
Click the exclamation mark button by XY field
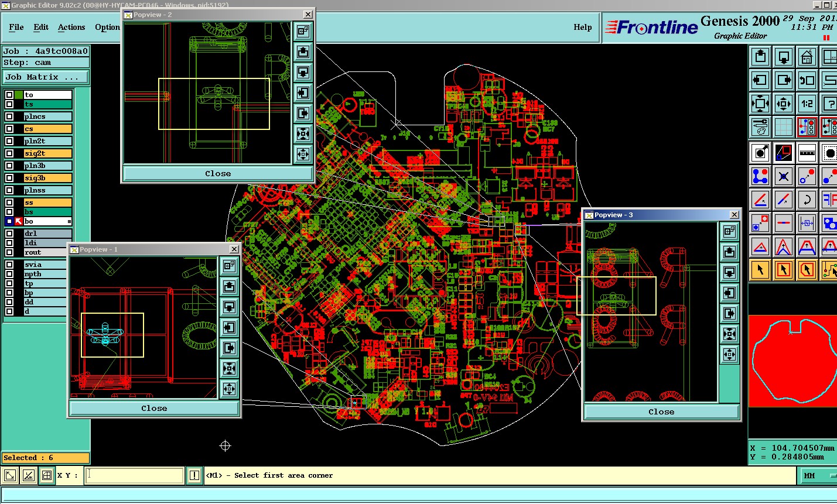[x=194, y=476]
